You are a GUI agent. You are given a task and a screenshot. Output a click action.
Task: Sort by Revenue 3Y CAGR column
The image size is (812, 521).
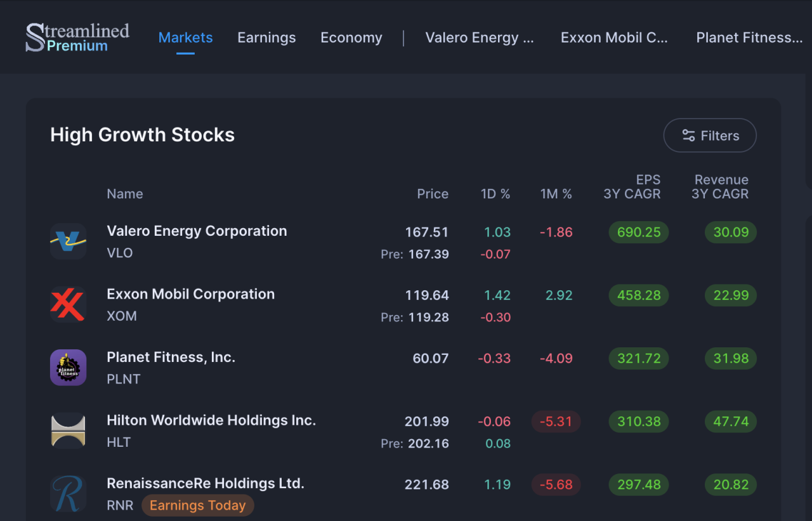pyautogui.click(x=720, y=187)
